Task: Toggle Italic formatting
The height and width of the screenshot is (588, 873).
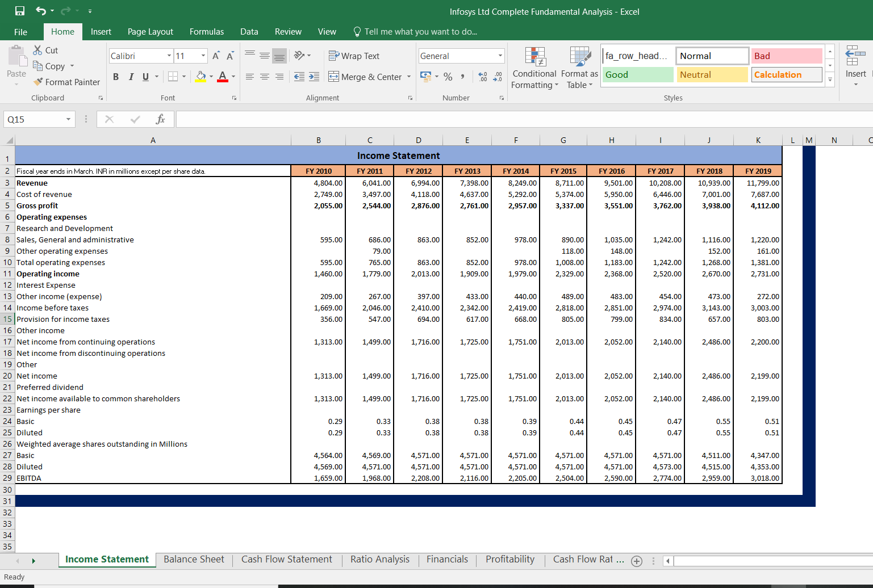Action: 131,77
